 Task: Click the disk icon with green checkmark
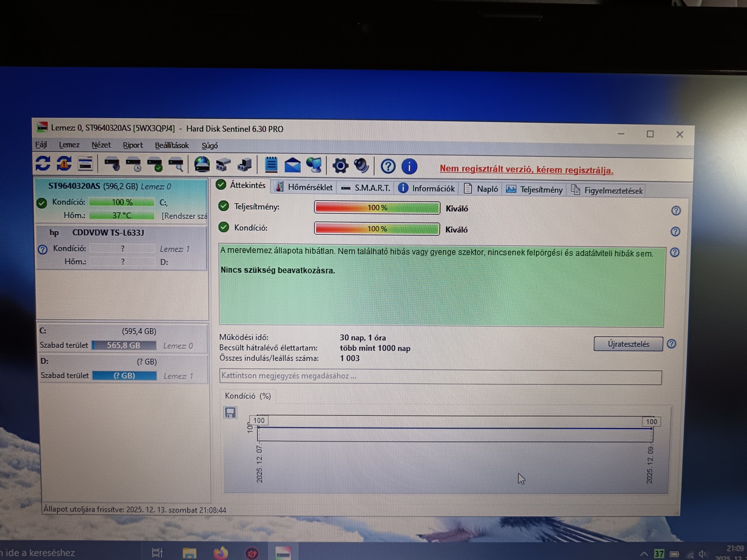(x=155, y=164)
